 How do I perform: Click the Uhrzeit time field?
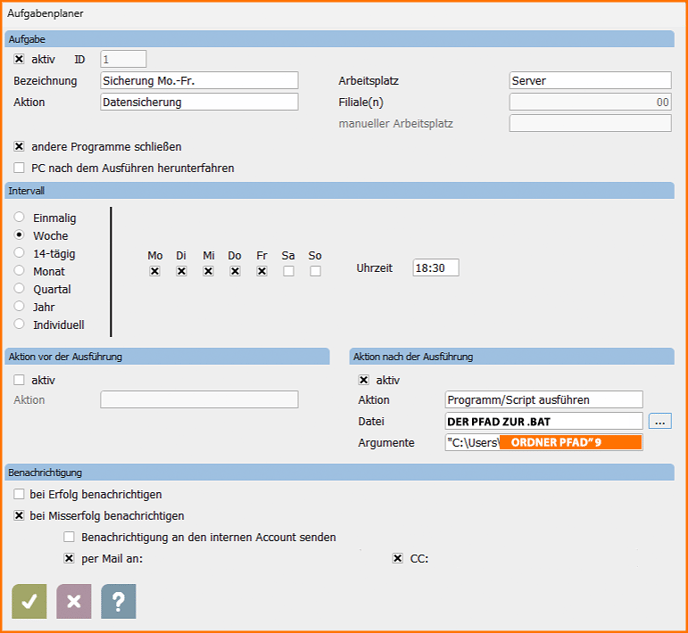coord(435,268)
